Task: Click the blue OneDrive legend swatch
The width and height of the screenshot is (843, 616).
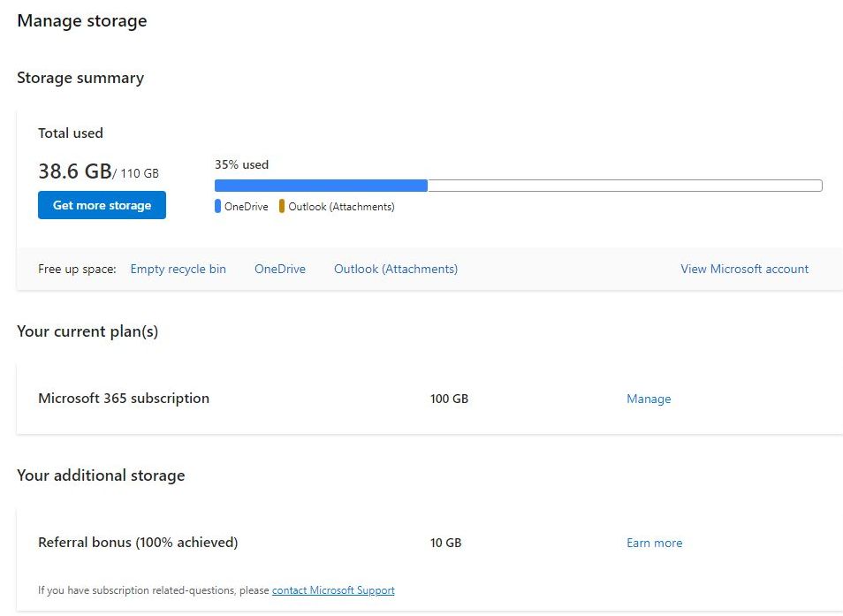Action: click(x=217, y=207)
